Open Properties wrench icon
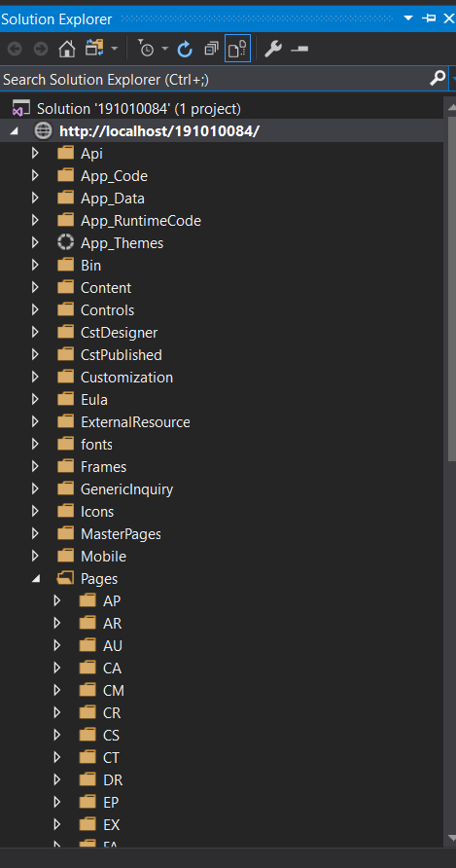 pyautogui.click(x=273, y=50)
